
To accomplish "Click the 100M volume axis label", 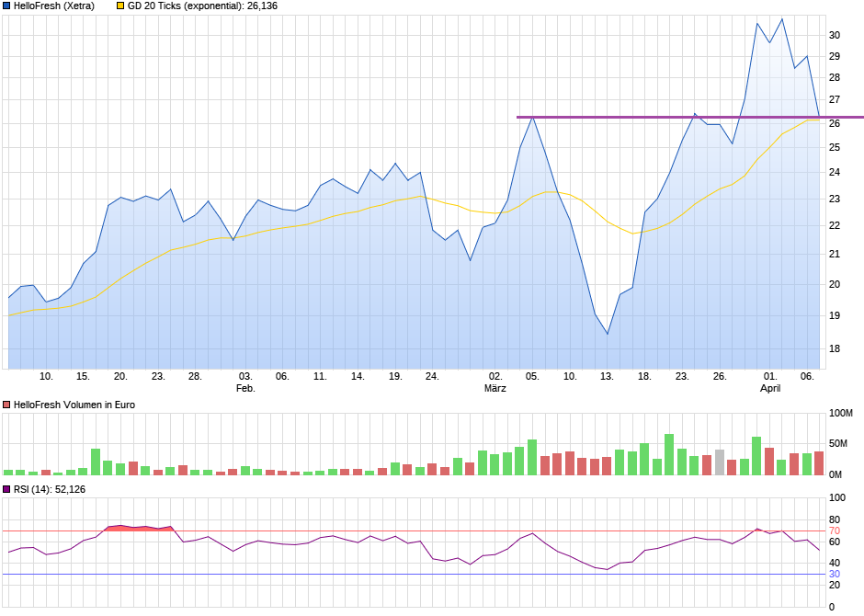I will point(841,413).
